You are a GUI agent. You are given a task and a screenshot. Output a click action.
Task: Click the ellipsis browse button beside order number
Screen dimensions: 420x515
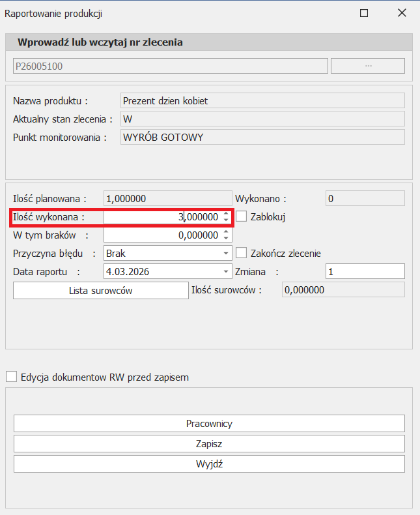pos(367,66)
